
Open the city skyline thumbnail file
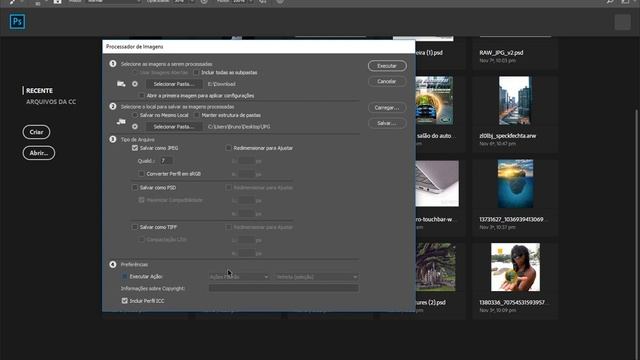515,100
